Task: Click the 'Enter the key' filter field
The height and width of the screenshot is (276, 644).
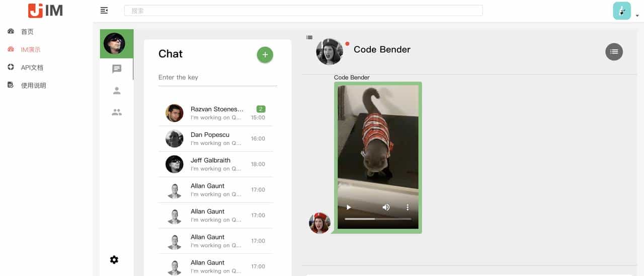Action: [218, 78]
